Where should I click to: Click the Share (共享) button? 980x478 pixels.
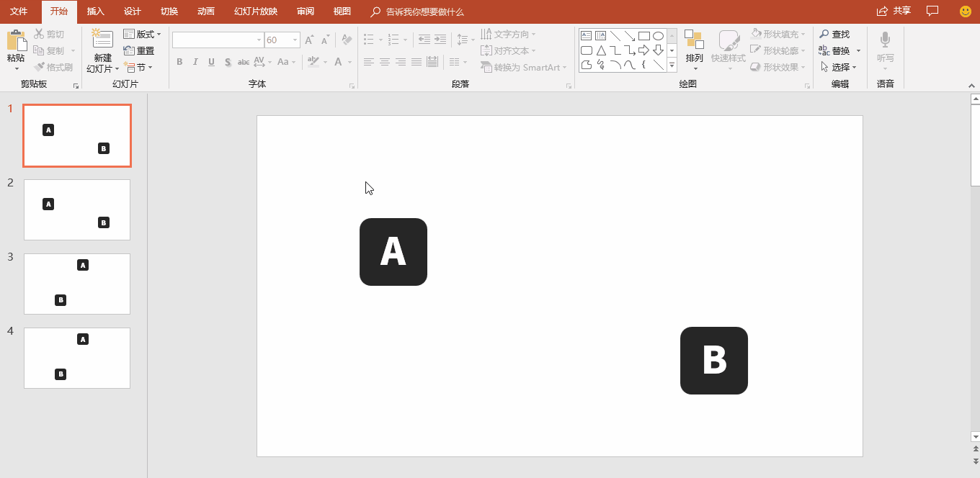[x=894, y=11]
